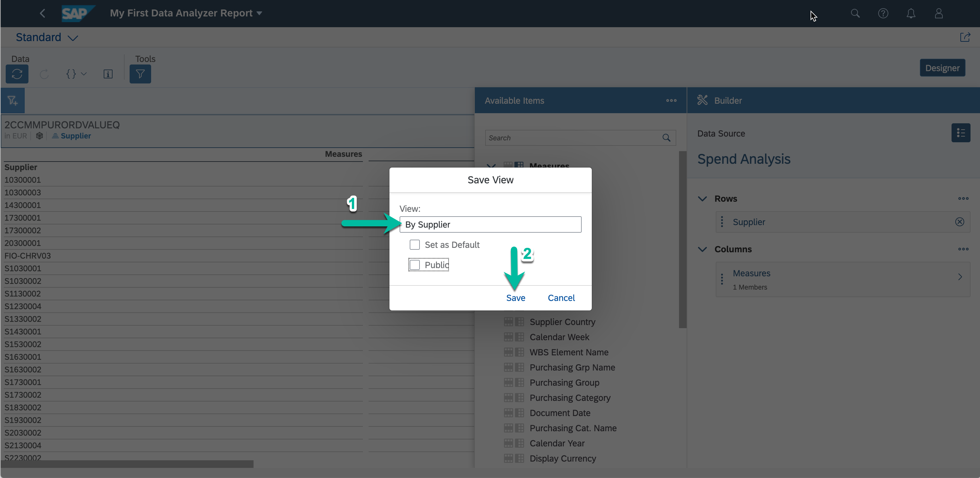The image size is (980, 478).
Task: Open the Rows more options menu
Action: coord(963,199)
